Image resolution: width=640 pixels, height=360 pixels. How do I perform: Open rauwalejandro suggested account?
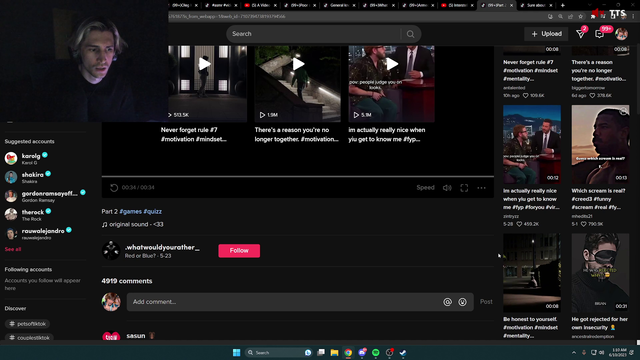(38, 233)
